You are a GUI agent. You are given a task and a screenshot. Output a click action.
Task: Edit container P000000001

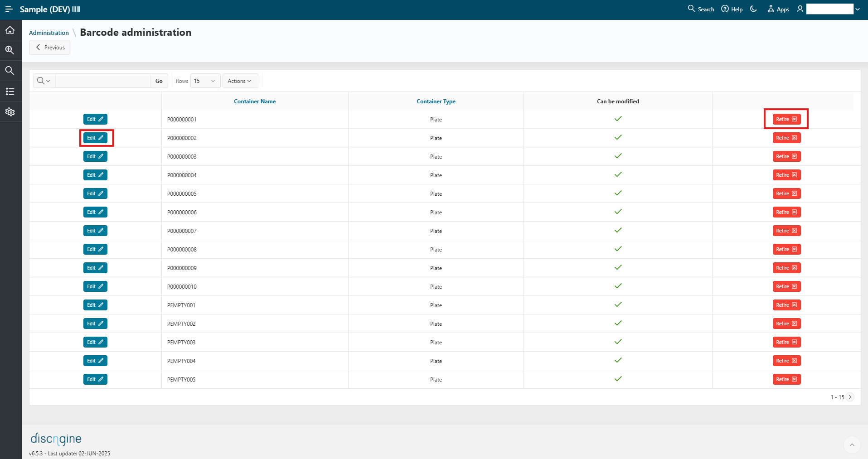click(95, 119)
